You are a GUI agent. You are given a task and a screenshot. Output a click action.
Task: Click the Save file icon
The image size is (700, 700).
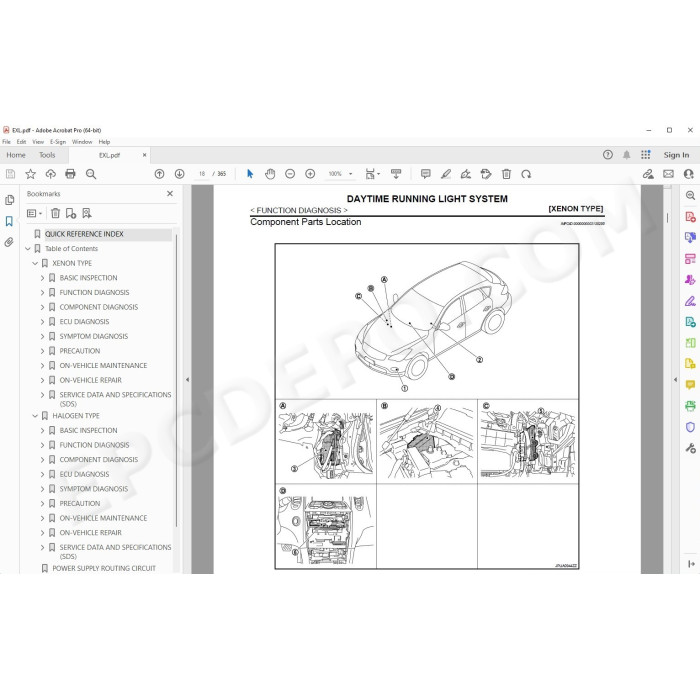[x=10, y=174]
